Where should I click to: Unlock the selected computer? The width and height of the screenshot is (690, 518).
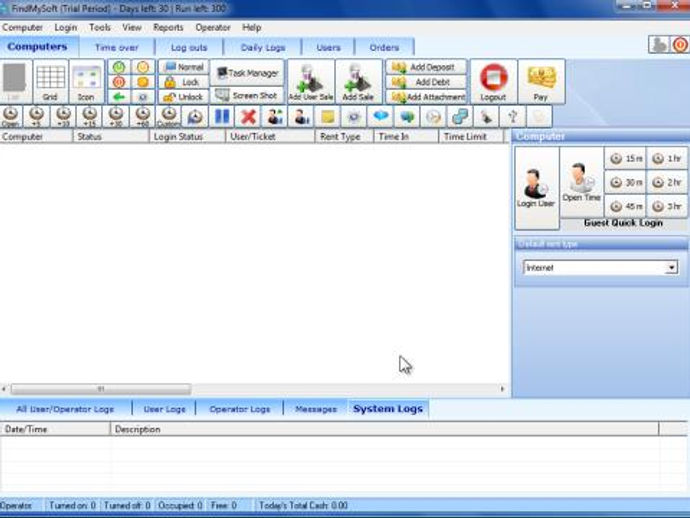[x=184, y=97]
